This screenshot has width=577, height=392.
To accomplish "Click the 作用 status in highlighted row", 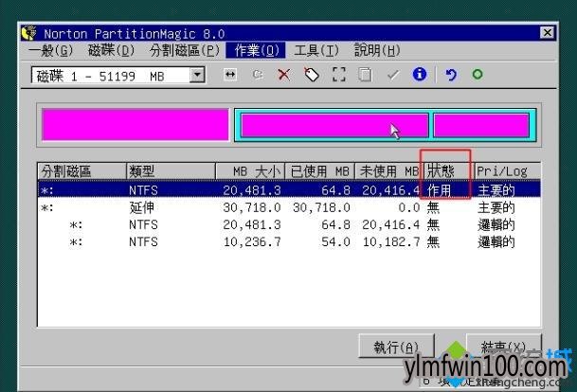I will [439, 190].
